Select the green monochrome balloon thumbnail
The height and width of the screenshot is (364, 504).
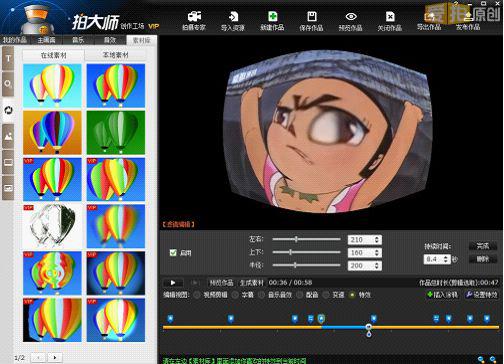[116, 133]
